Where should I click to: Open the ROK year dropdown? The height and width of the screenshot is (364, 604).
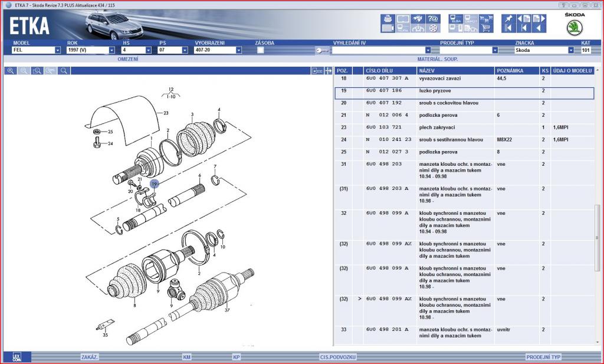coord(111,50)
